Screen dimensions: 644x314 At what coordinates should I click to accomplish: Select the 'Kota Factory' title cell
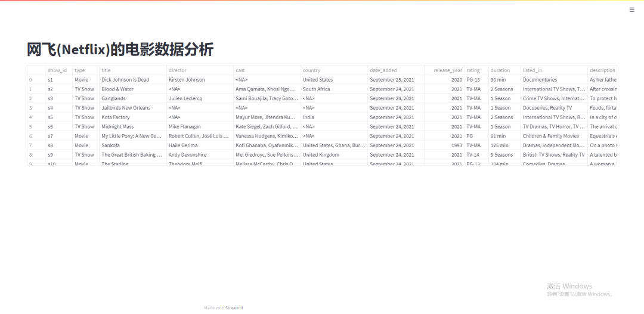133,117
